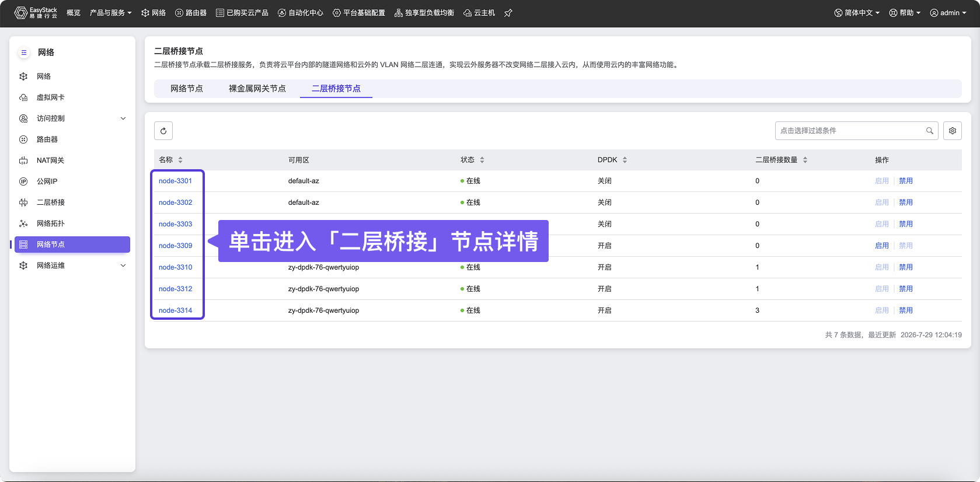Click 禁用 for node-3302

click(906, 202)
